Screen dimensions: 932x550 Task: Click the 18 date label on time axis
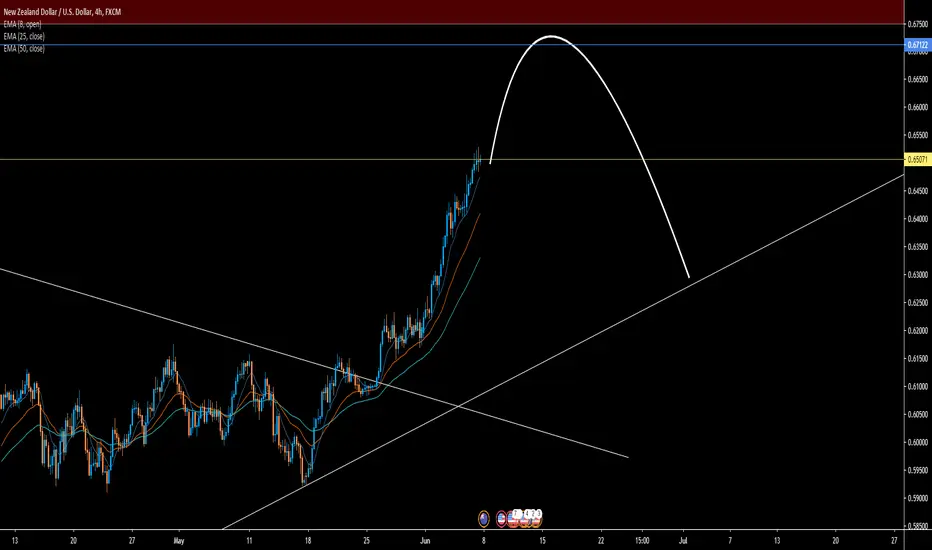point(308,540)
